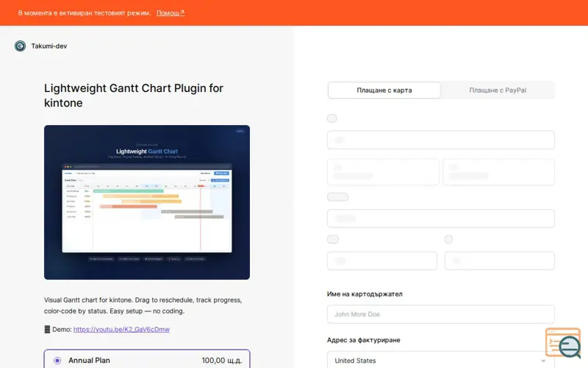The height and width of the screenshot is (368, 588).
Task: Click the Lightweight Gantt Chart Plugin title
Action: click(134, 96)
